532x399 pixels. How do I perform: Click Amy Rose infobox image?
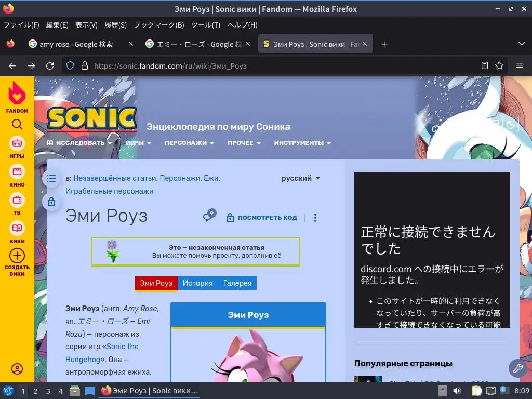(248, 356)
